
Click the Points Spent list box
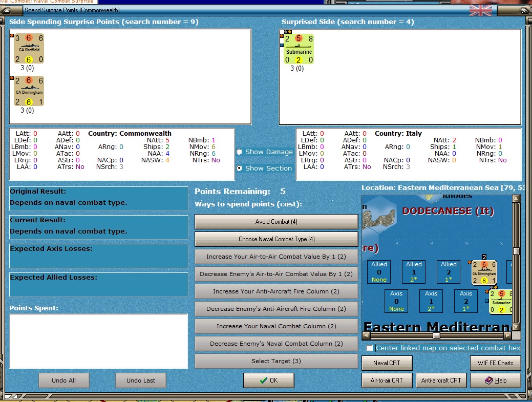pyautogui.click(x=99, y=341)
